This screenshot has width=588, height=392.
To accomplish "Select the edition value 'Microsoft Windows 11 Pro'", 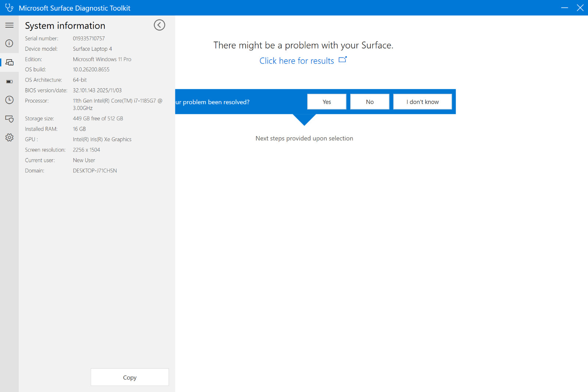I will click(x=102, y=59).
